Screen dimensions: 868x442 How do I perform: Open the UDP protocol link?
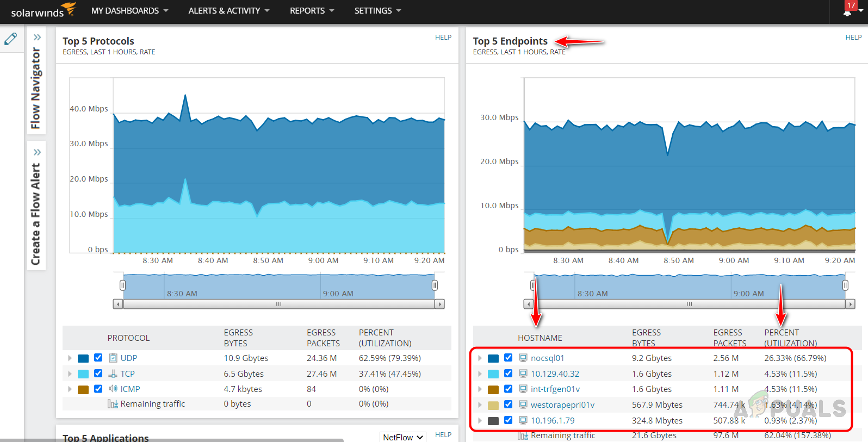pos(129,358)
